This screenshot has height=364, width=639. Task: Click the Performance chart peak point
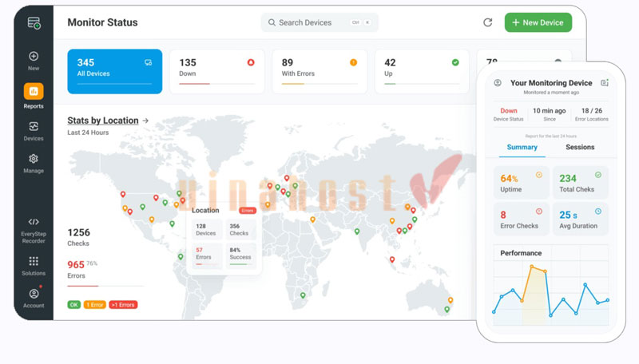click(531, 267)
